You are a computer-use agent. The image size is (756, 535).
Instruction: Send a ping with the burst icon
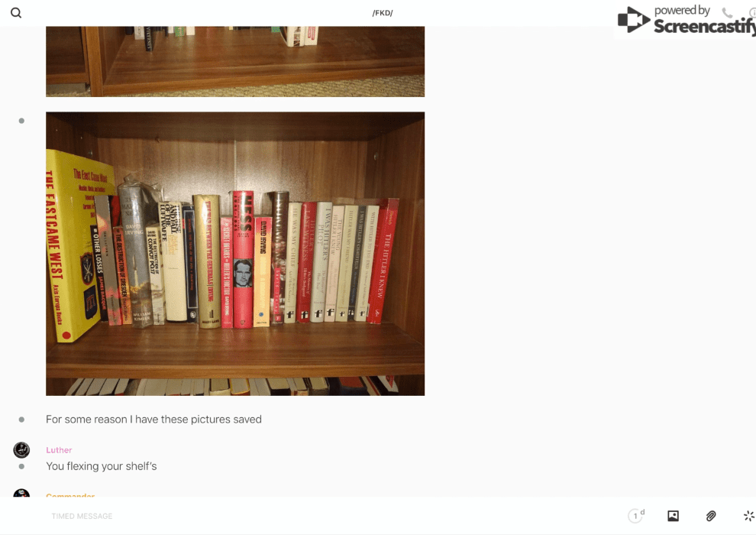pos(749,516)
